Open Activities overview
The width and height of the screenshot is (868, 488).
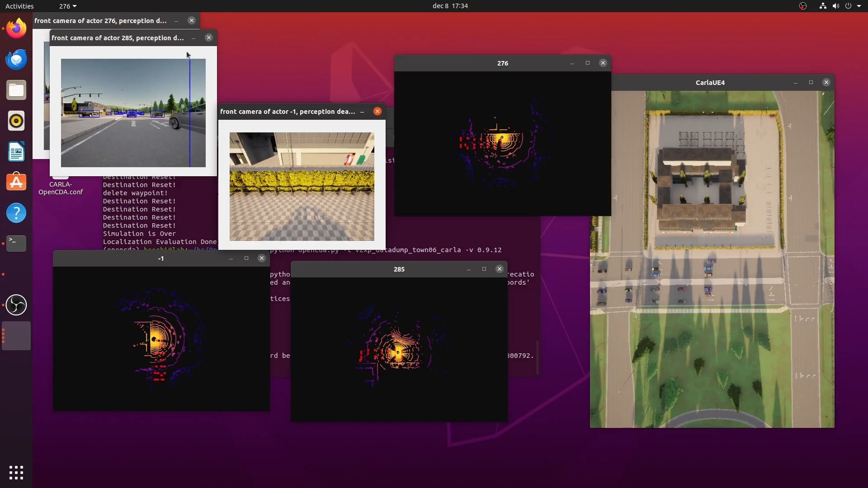(x=19, y=6)
